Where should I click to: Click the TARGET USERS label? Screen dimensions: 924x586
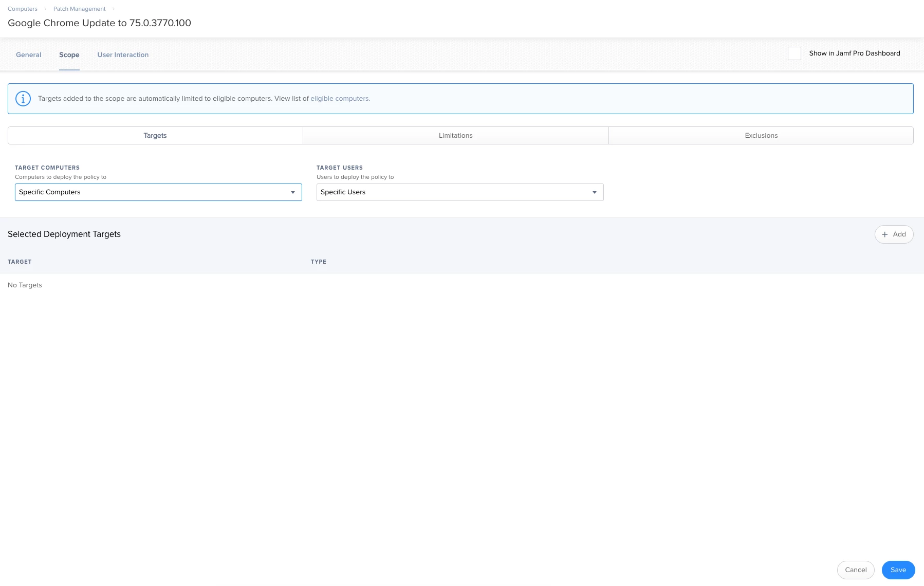pos(340,168)
